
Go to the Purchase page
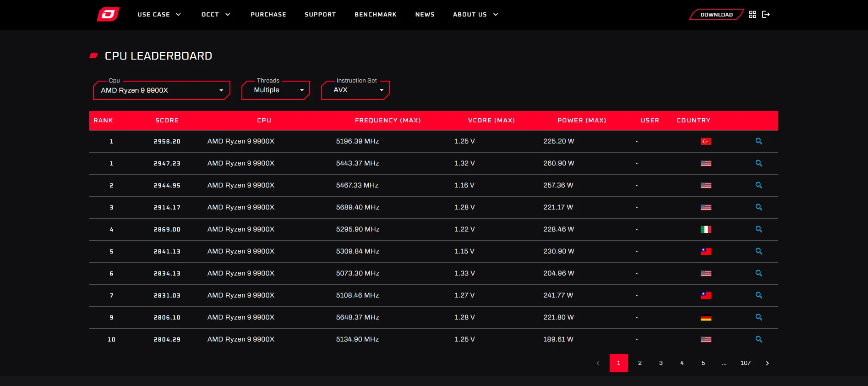tap(268, 15)
